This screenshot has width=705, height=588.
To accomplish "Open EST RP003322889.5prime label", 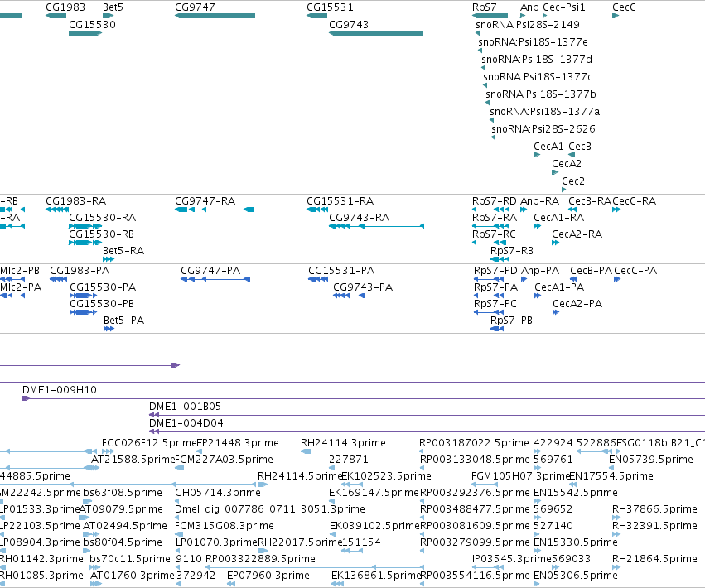I will pyautogui.click(x=260, y=559).
